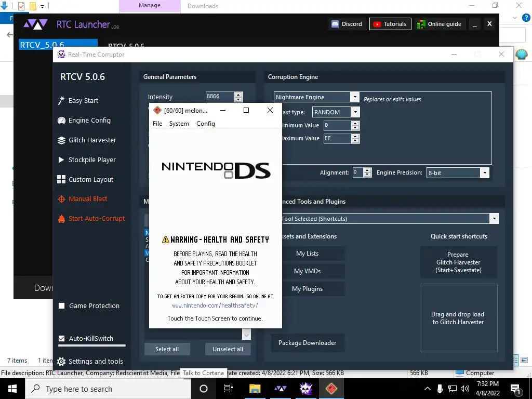Expand No Tool Selected (Shortcuts) dropdown
The width and height of the screenshot is (532, 399).
[494, 219]
